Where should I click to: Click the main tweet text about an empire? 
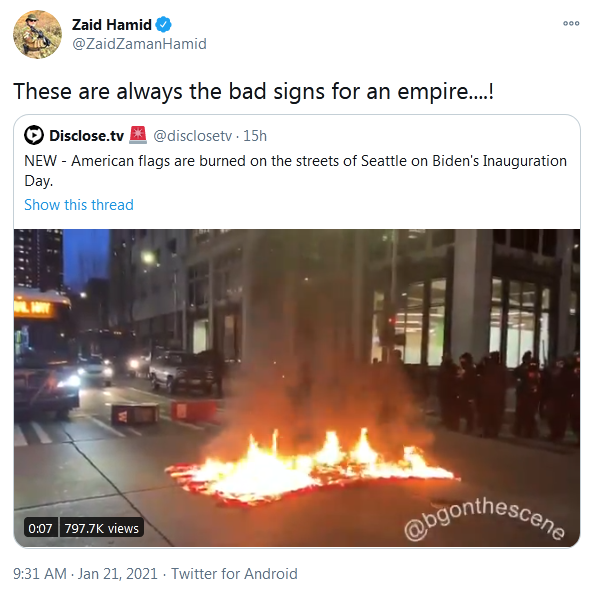coord(254,92)
